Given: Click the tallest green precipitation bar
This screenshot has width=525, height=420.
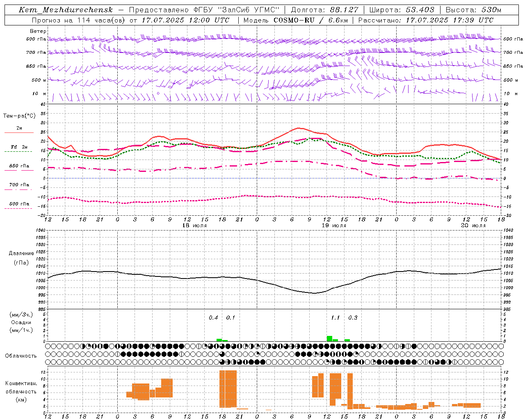Looking at the screenshot, I should [x=329, y=338].
